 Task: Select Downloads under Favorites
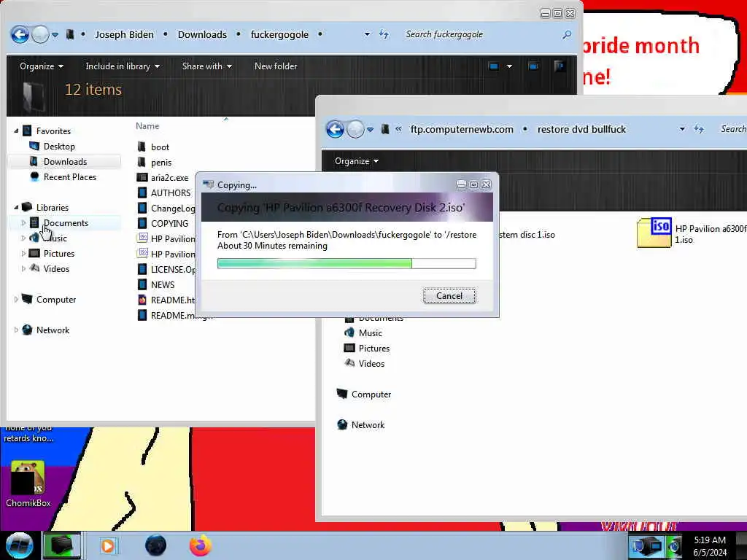click(x=65, y=162)
